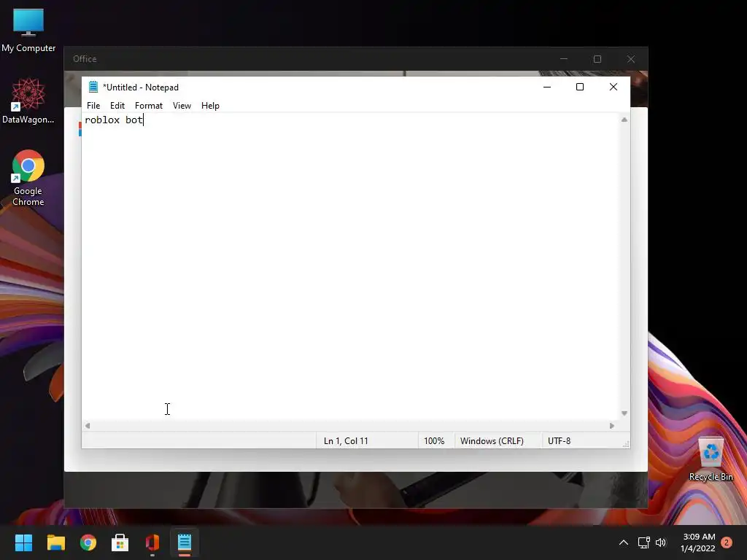Open the notification badge showing 2
The height and width of the screenshot is (560, 747).
[727, 542]
